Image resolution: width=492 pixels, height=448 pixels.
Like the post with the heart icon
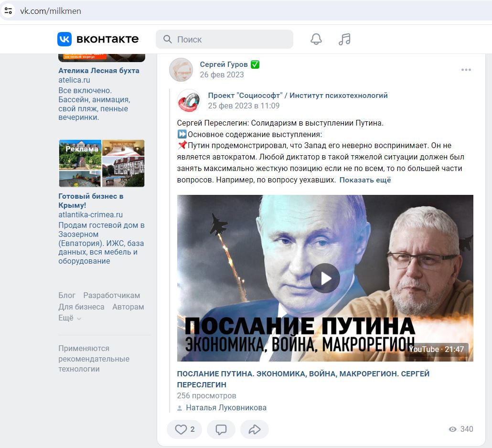click(184, 429)
